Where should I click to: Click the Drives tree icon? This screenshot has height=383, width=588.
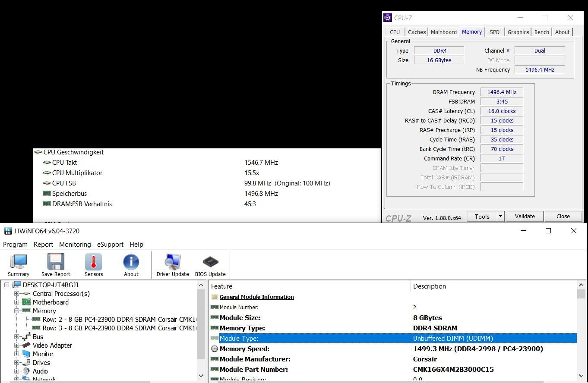click(26, 362)
